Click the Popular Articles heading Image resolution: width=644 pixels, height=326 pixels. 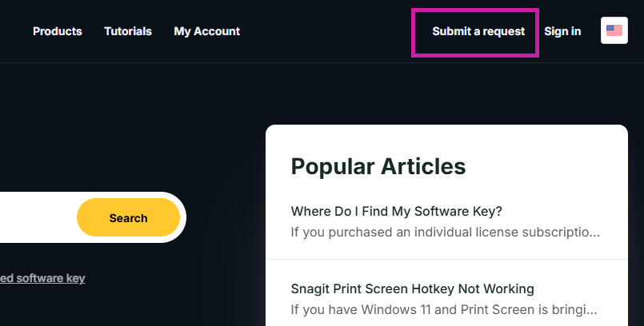click(378, 166)
